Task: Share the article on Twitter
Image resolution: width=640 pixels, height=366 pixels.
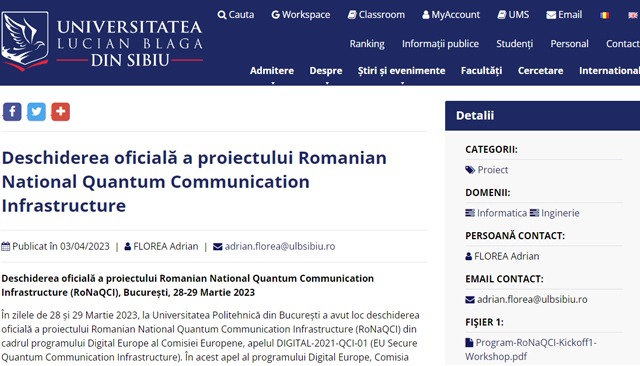Action: 36,111
